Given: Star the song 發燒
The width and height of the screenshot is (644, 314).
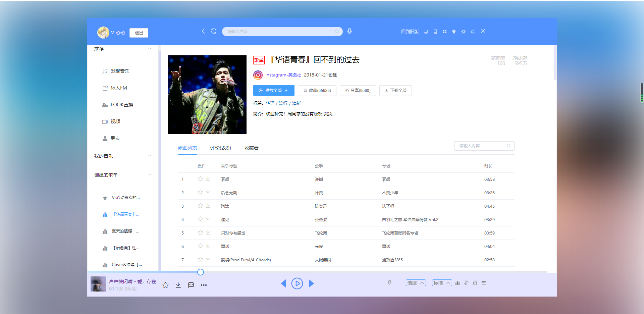Looking at the screenshot, I should [x=200, y=259].
